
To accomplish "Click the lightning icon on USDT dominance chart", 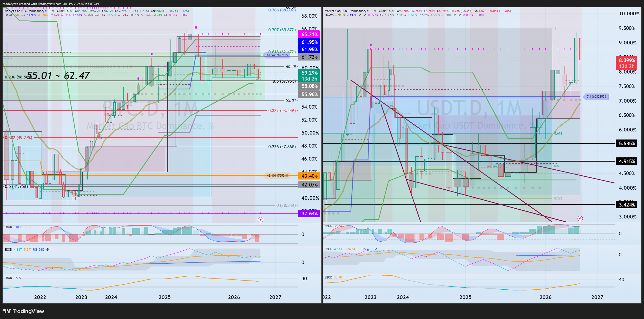I will 580,219.
